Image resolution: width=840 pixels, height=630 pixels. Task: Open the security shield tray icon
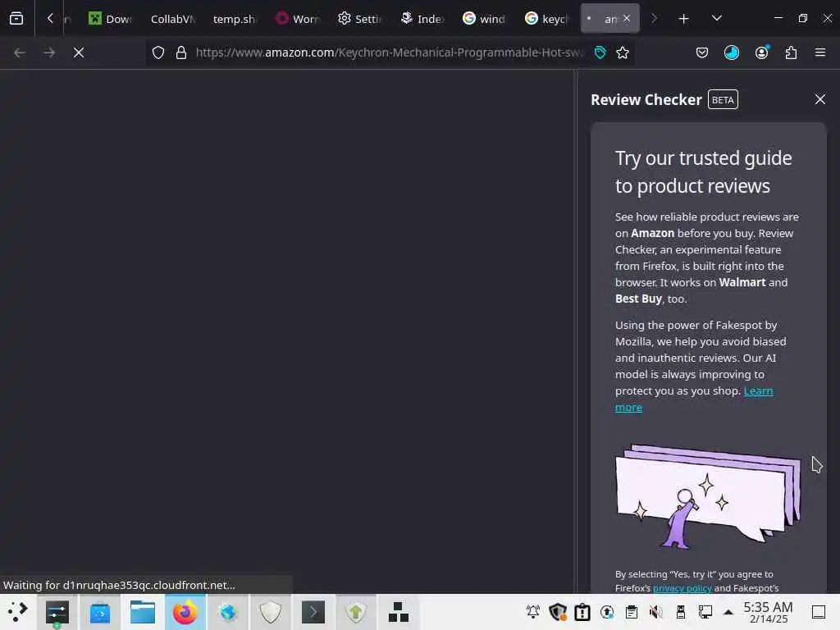(558, 612)
